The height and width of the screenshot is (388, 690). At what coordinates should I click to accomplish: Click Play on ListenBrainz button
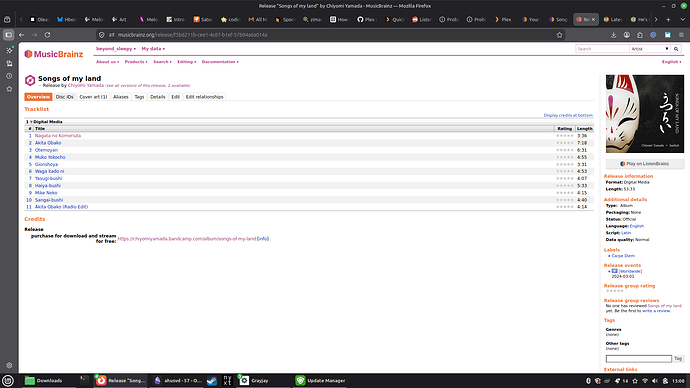coord(645,164)
